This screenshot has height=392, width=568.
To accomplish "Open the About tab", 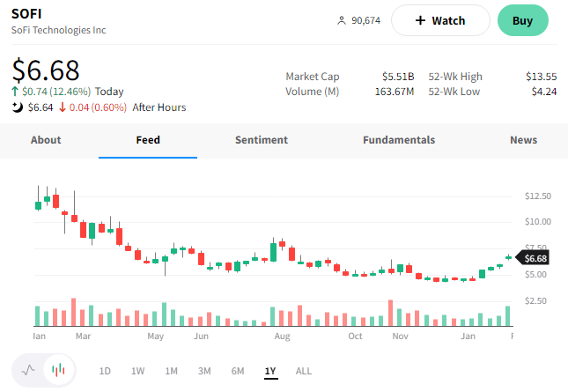I will [x=46, y=140].
